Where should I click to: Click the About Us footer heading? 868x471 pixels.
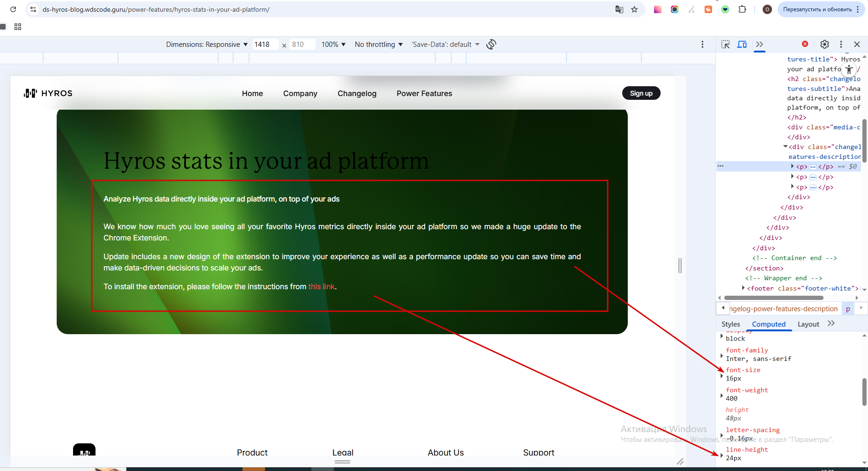coord(446,452)
